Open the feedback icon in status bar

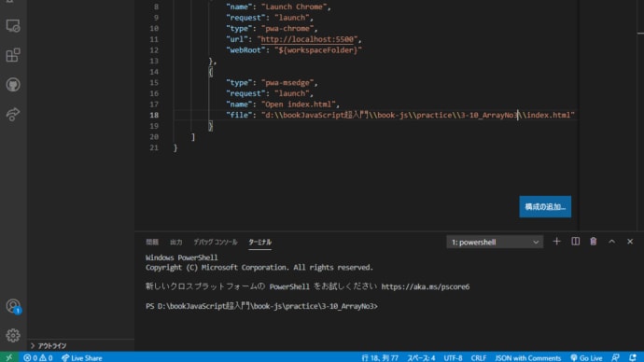tap(615, 358)
